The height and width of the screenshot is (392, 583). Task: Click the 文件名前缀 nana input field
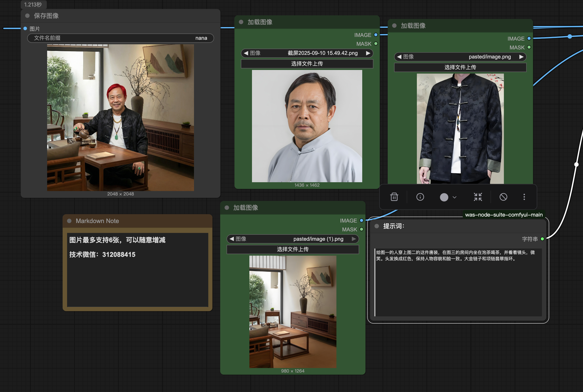(120, 38)
